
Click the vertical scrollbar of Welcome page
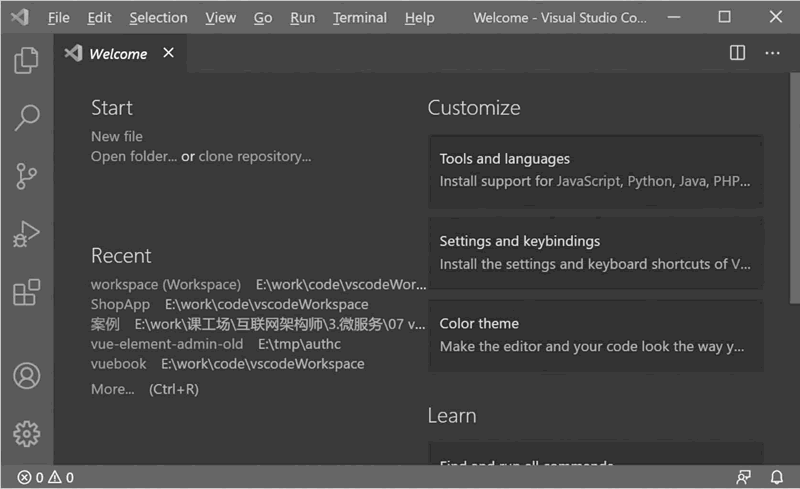(795, 189)
